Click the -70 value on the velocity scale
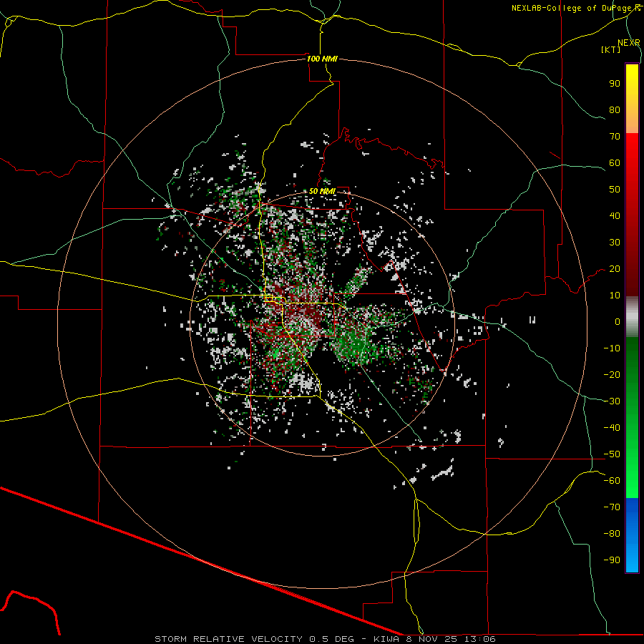The image size is (644, 644). [612, 507]
